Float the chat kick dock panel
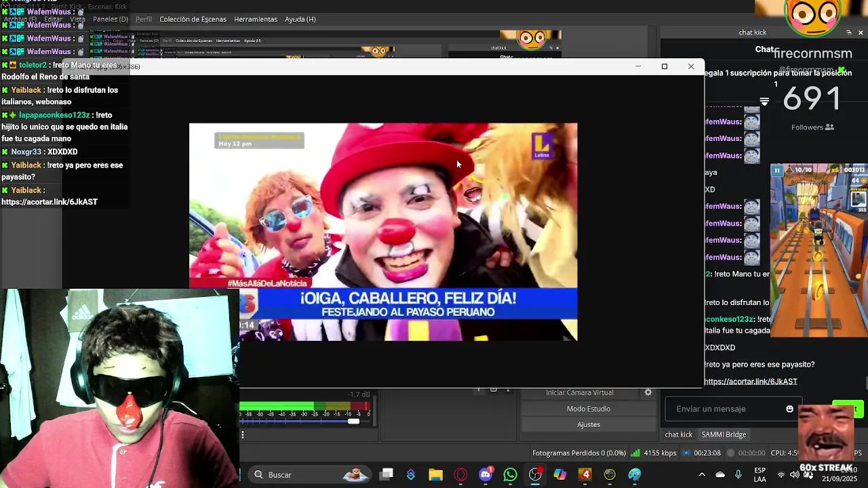Screen dimensions: 868x488 (x=849, y=33)
